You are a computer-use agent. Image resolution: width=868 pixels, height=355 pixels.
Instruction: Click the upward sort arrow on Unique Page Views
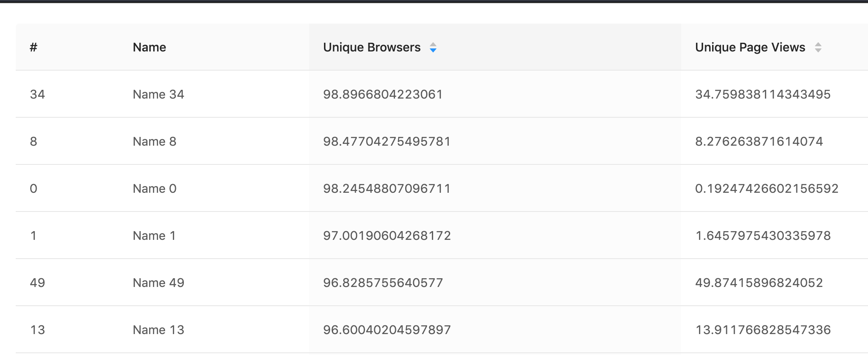pyautogui.click(x=819, y=44)
